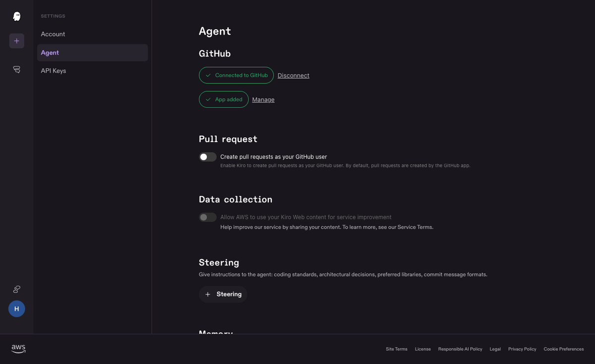Click the Service Terms text in Data collection
Viewport: 595px width, 364px height.
pyautogui.click(x=415, y=227)
